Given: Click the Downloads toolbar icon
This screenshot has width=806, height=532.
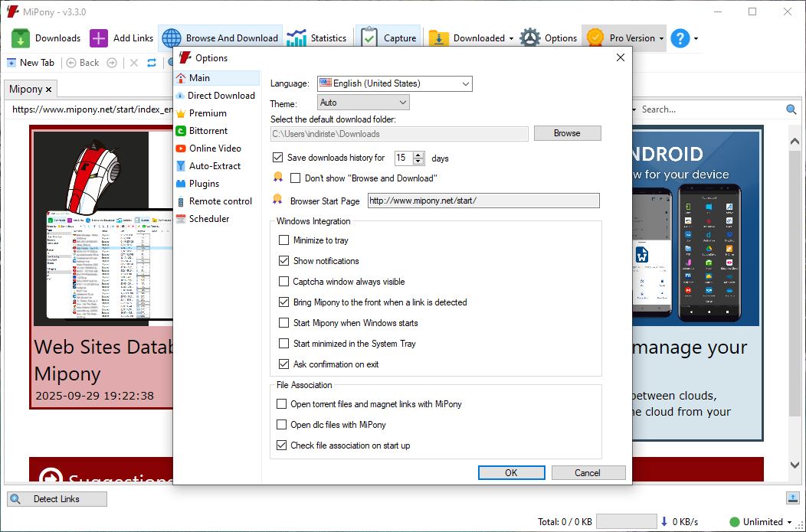Looking at the screenshot, I should [21, 38].
